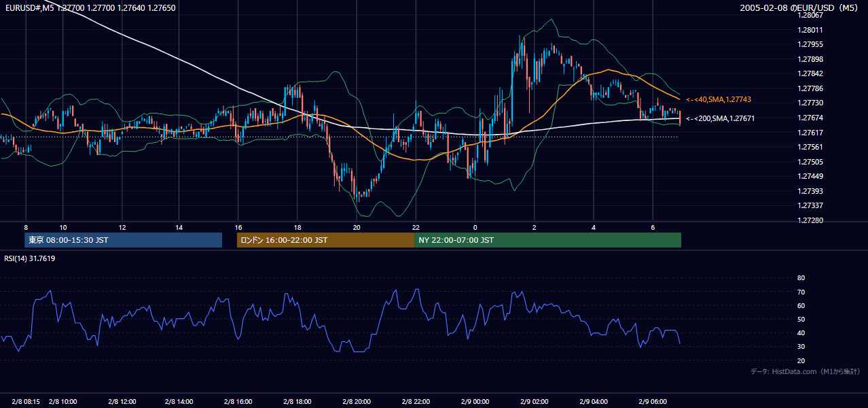Click the 2/8 10:00 time label
Viewport: 868px width, 408px height.
pyautogui.click(x=62, y=401)
